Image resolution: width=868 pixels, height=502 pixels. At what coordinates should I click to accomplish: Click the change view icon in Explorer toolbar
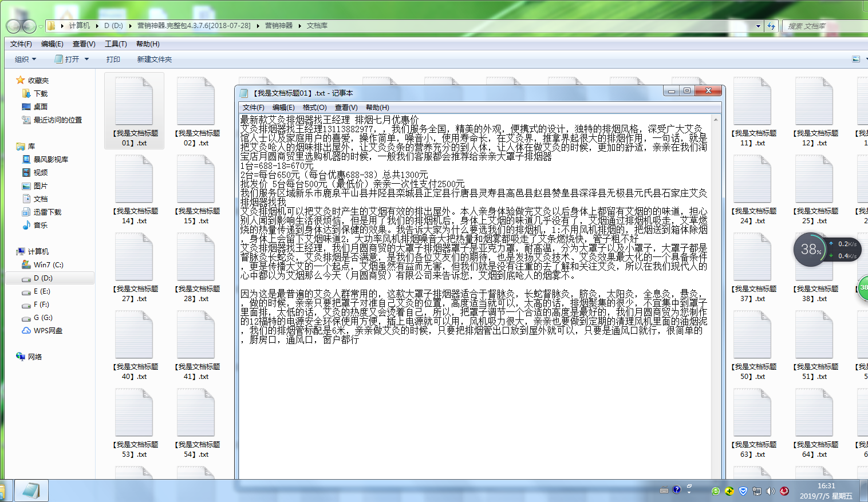tap(856, 59)
